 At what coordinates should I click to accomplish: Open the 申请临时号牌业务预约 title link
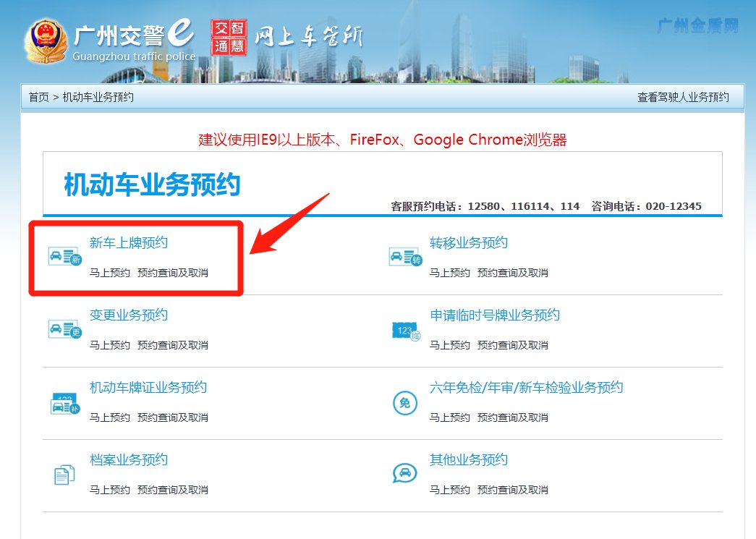coord(494,315)
